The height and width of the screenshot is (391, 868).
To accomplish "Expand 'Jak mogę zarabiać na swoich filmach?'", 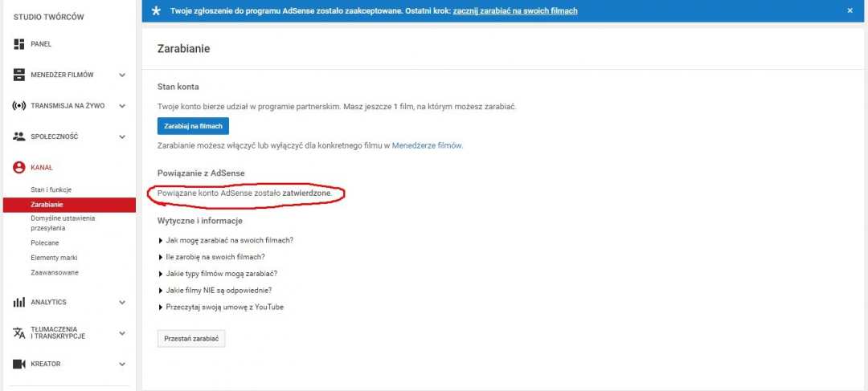I will tap(229, 240).
